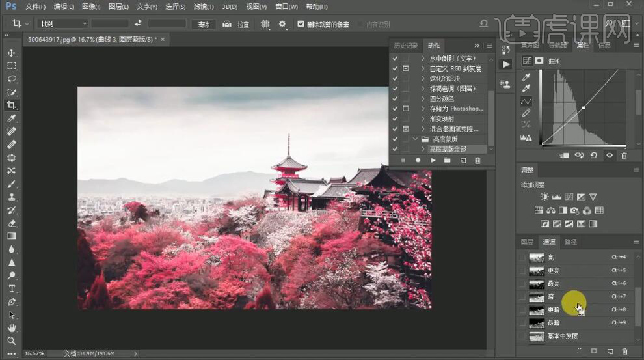Toggle visibility of the 暗 channel
The width and height of the screenshot is (644, 360).
pyautogui.click(x=522, y=297)
